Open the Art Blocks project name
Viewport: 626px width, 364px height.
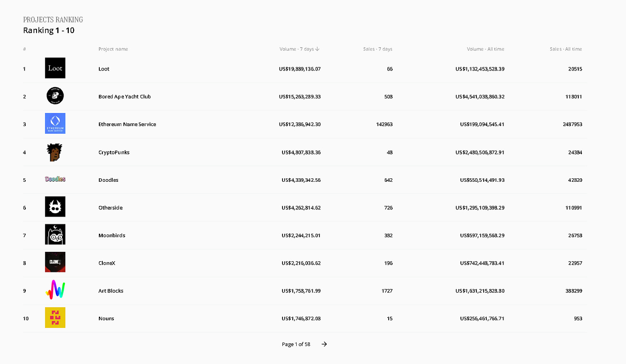click(x=111, y=291)
